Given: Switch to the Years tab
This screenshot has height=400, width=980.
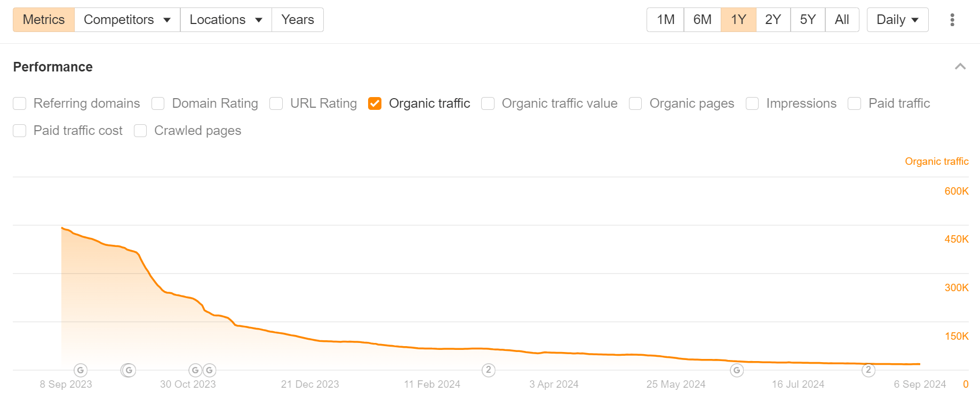Looking at the screenshot, I should tap(297, 19).
